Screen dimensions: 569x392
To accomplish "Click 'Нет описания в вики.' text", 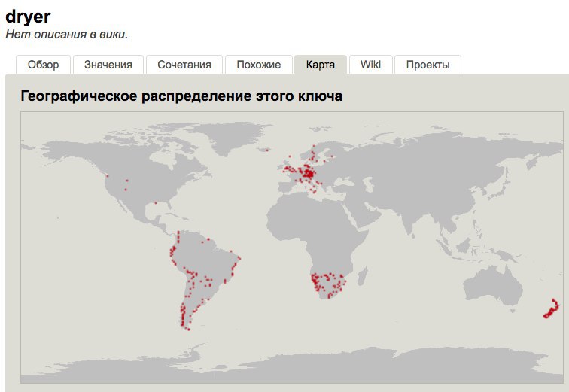I will [66, 35].
